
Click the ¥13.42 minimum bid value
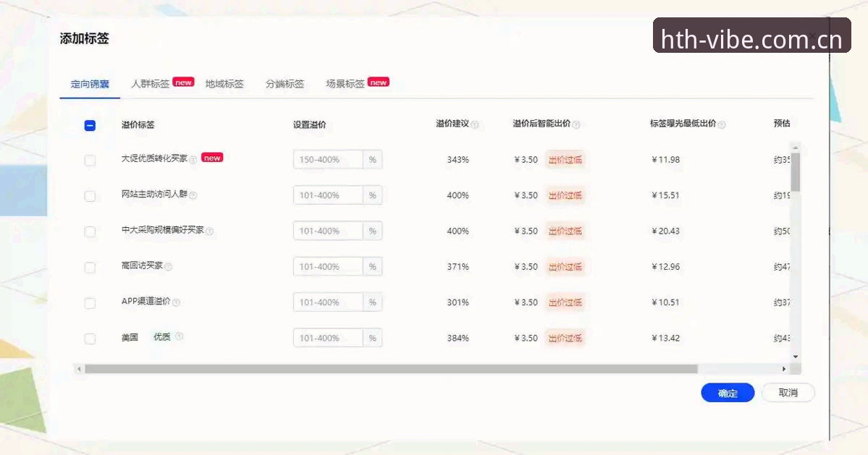pos(665,338)
